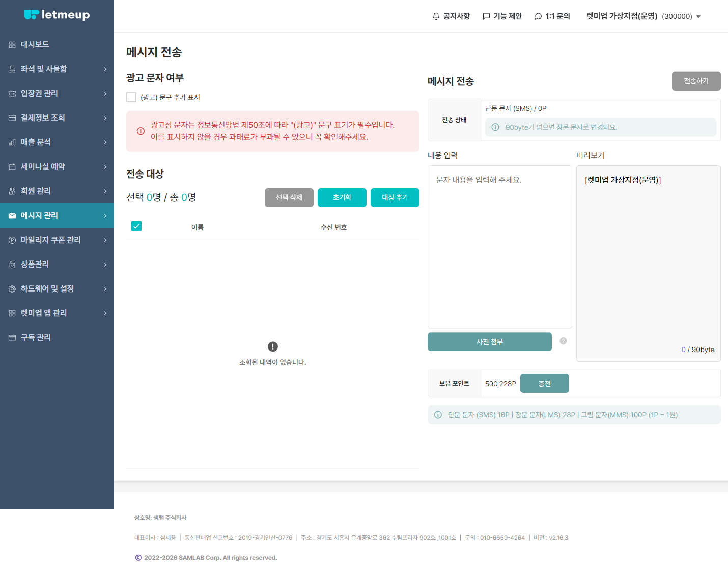Click the 수신 번호 column header
728x582 pixels.
tap(334, 227)
